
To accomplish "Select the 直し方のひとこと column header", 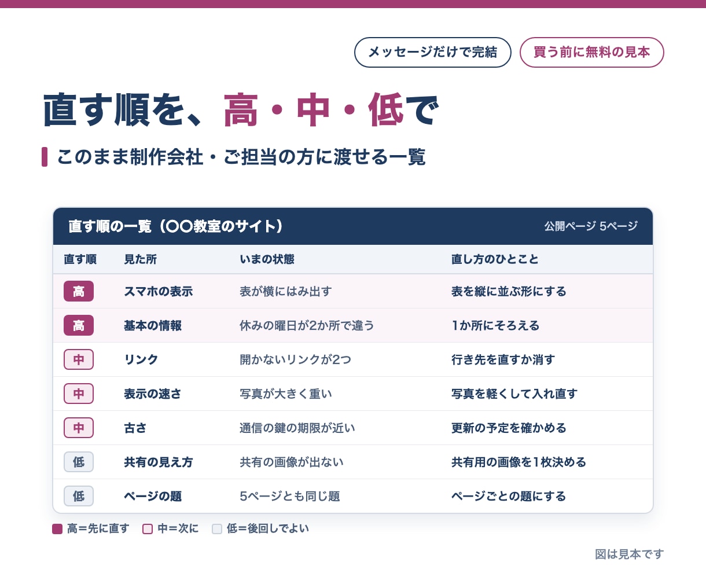I will tap(495, 259).
